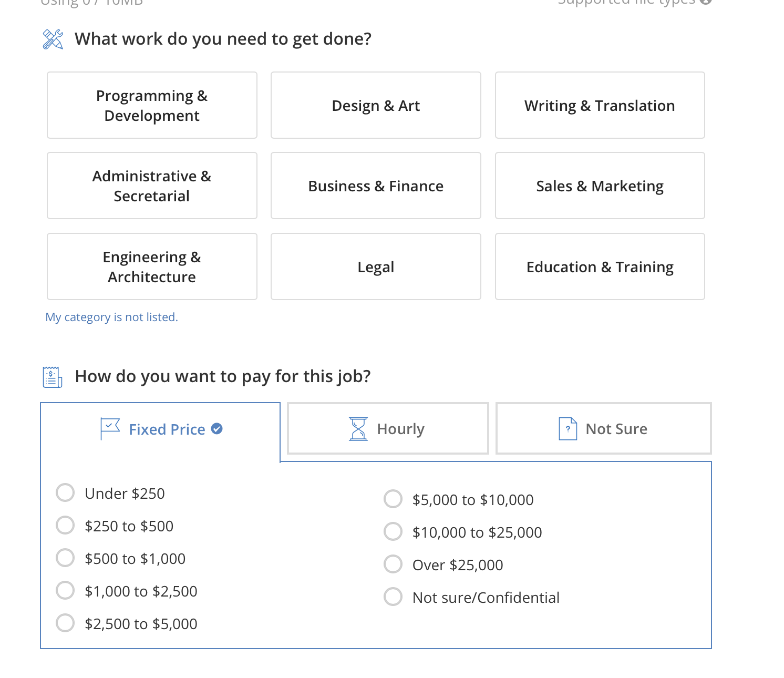Open the Not Sure payment tab
Screen dimensions: 784x678
click(603, 429)
